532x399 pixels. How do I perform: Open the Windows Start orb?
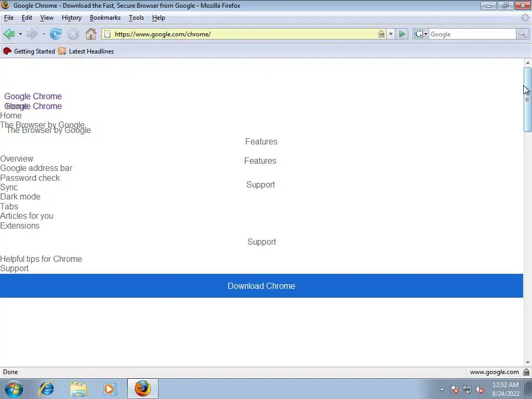[14, 389]
